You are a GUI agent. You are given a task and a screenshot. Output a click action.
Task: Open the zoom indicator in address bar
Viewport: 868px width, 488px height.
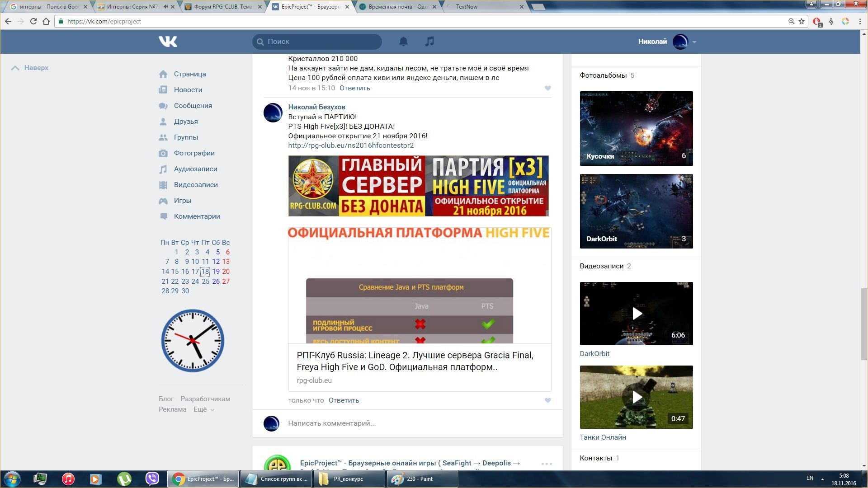coord(791,21)
